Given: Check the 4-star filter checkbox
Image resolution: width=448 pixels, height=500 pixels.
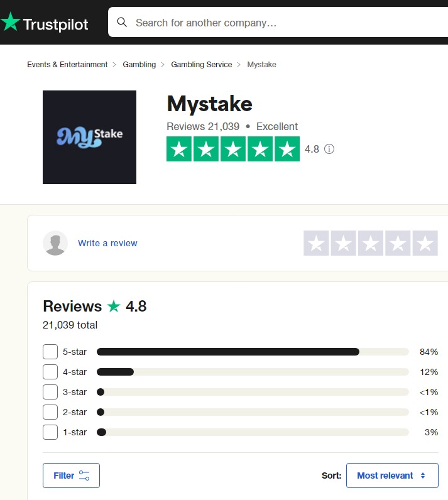Looking at the screenshot, I should click(50, 372).
